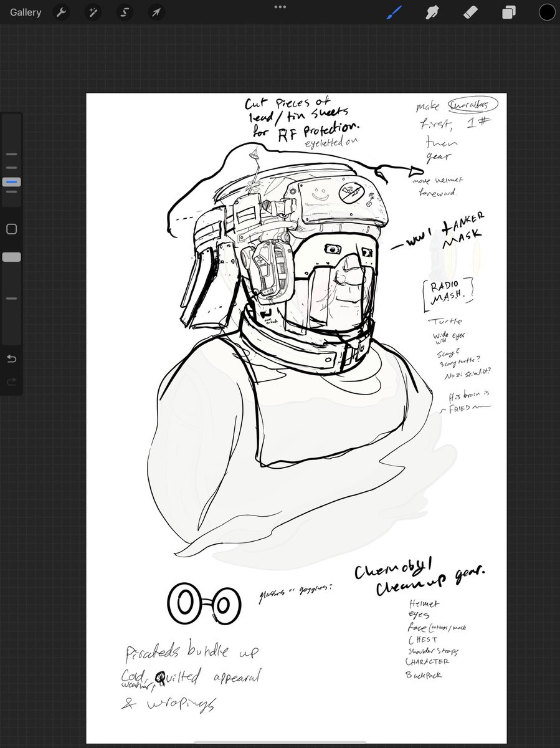Undo the last stroke with sidebar arrow
Image resolution: width=560 pixels, height=748 pixels.
[x=11, y=359]
